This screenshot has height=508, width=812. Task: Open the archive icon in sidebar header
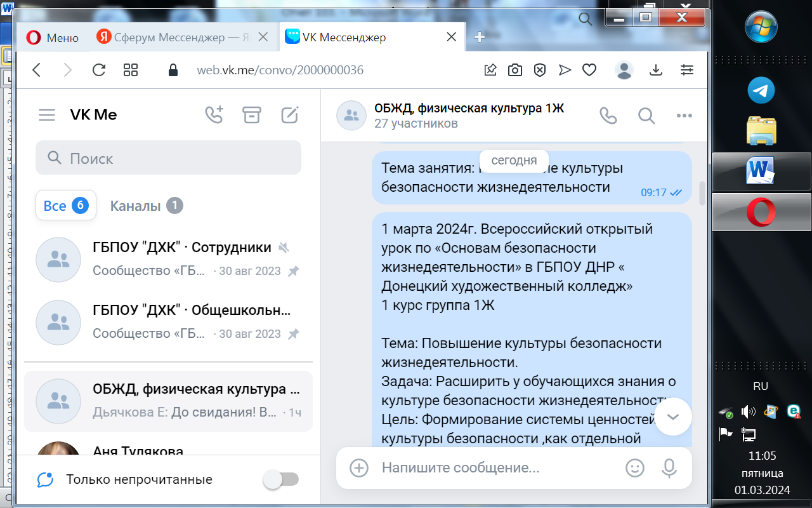252,115
